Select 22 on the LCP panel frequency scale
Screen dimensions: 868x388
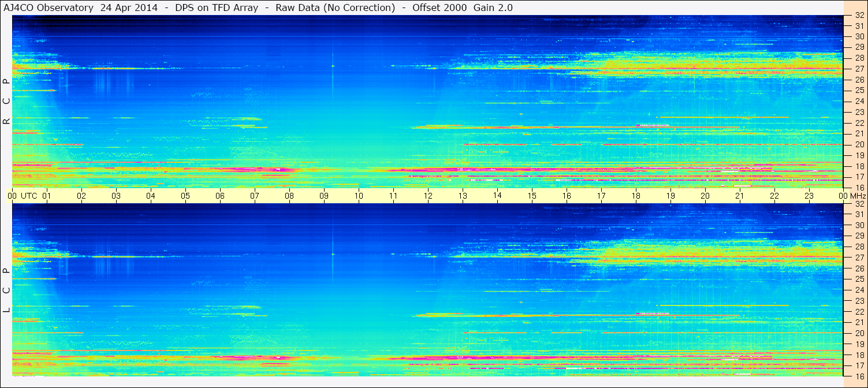click(x=859, y=312)
